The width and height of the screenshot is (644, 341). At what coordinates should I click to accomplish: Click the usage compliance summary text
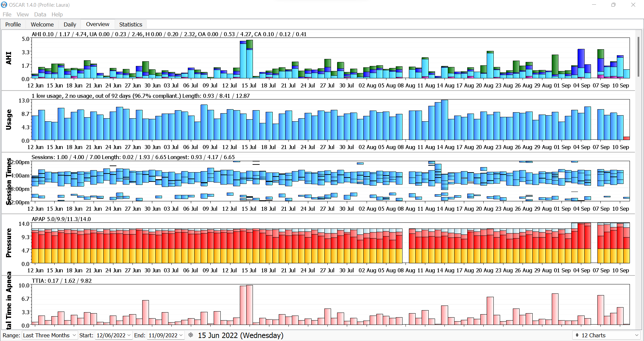141,96
